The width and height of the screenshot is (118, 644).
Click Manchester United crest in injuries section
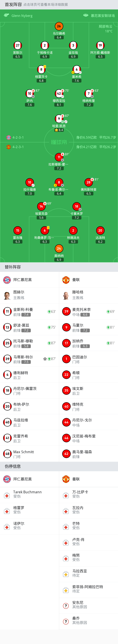point(66,479)
